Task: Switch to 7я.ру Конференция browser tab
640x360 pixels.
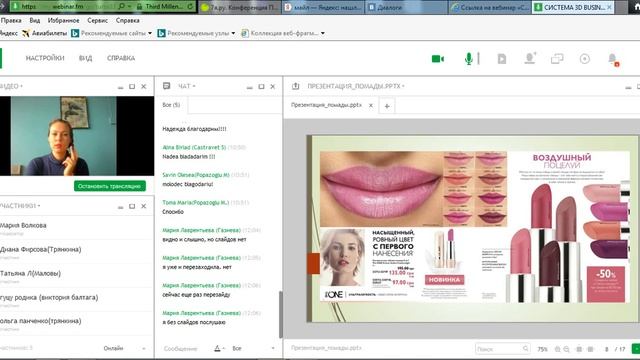Action: coord(240,7)
